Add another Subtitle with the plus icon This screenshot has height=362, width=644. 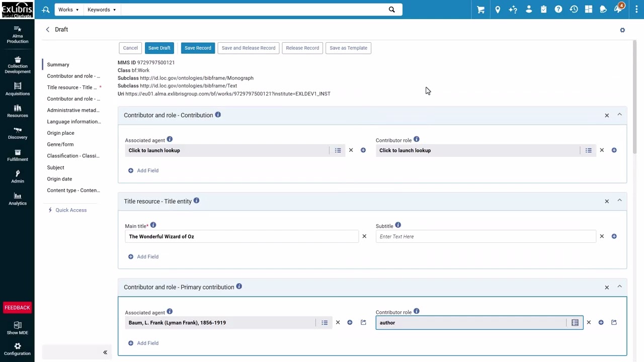tap(614, 236)
